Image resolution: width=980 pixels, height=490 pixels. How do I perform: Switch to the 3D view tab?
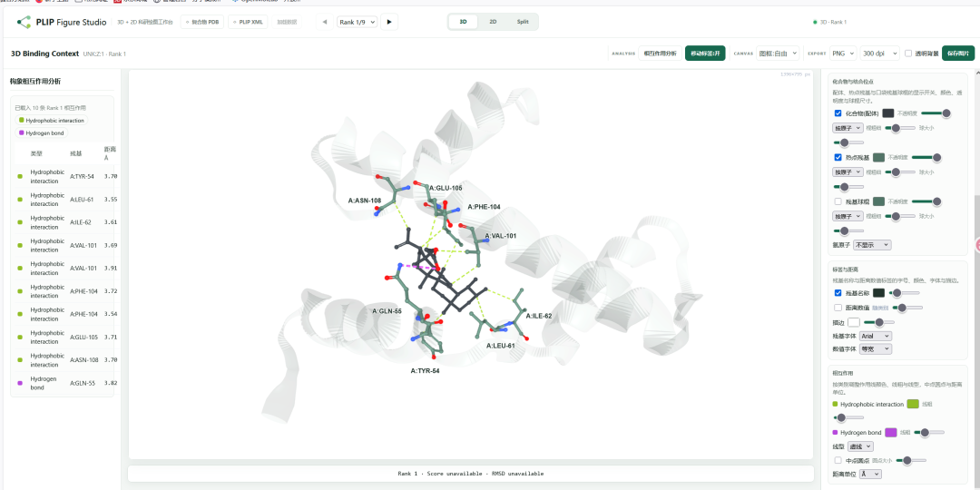pyautogui.click(x=463, y=22)
